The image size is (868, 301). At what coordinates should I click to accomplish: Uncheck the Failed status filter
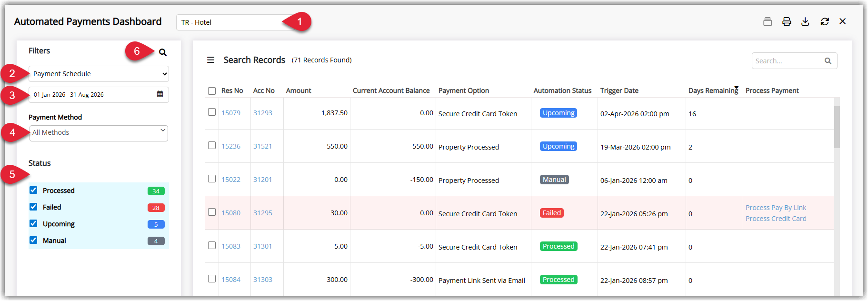(33, 207)
